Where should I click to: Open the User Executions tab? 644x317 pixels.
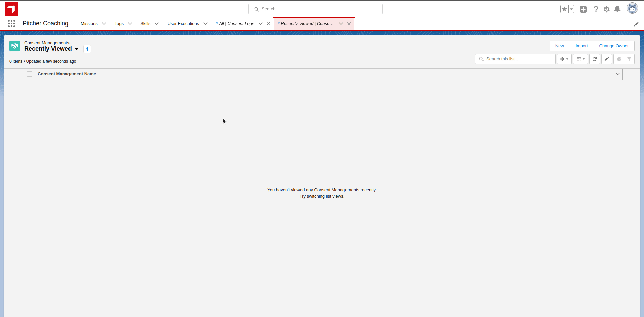point(183,24)
